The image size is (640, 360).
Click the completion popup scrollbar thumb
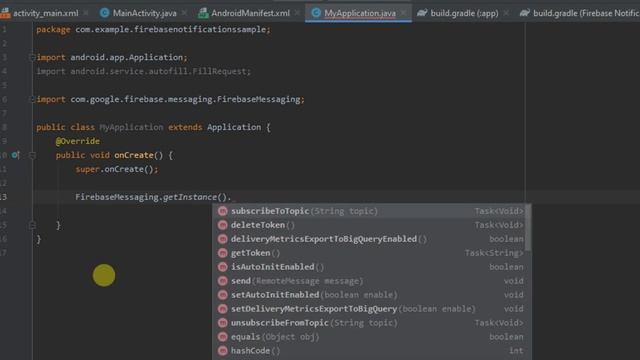click(528, 228)
